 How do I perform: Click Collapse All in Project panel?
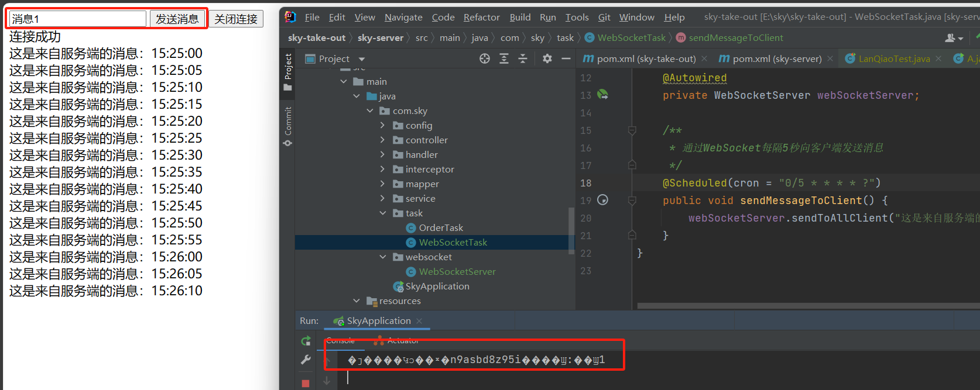click(523, 58)
